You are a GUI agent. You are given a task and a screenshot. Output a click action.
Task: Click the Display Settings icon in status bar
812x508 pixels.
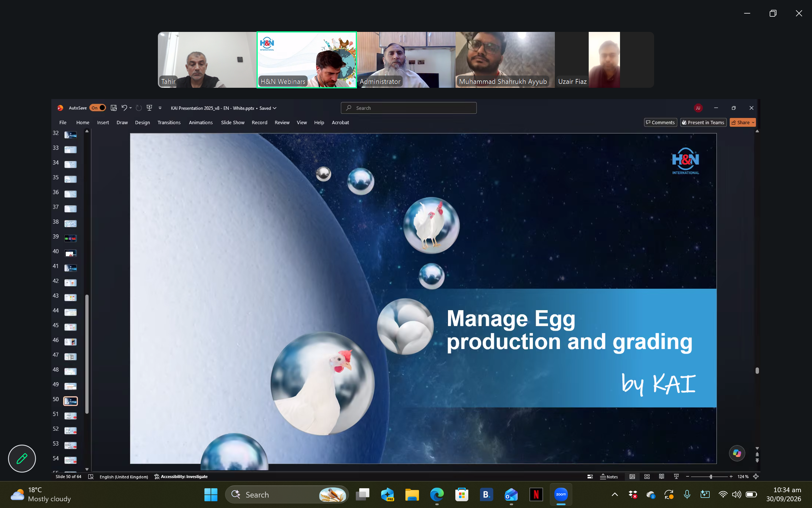pyautogui.click(x=590, y=476)
